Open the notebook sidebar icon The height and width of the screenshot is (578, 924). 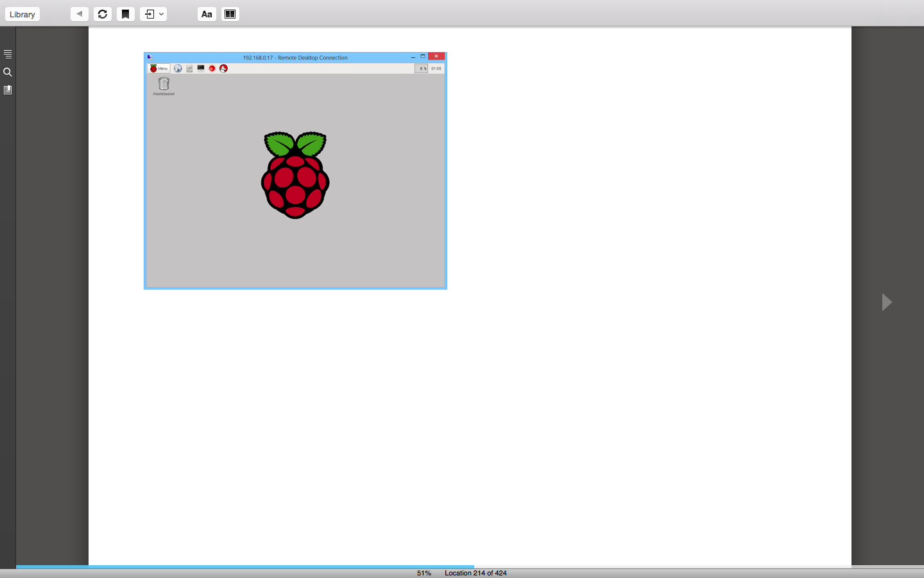click(8, 90)
